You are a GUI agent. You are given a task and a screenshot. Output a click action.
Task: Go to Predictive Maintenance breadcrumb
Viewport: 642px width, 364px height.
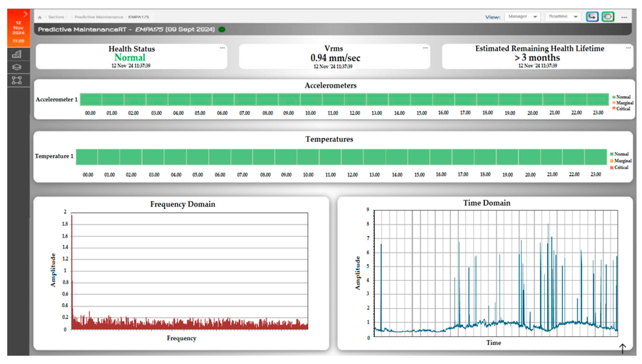(99, 17)
